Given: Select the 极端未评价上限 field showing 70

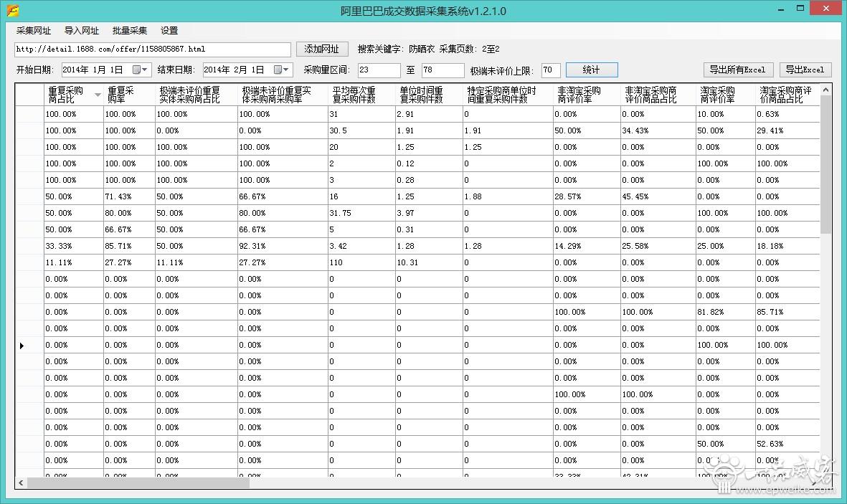Looking at the screenshot, I should (549, 70).
